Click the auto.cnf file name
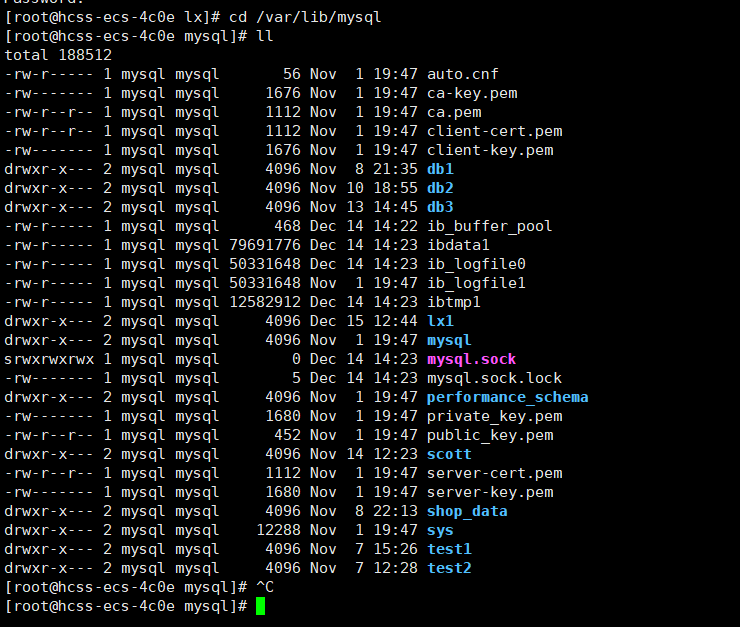Image resolution: width=740 pixels, height=627 pixels. [462, 74]
